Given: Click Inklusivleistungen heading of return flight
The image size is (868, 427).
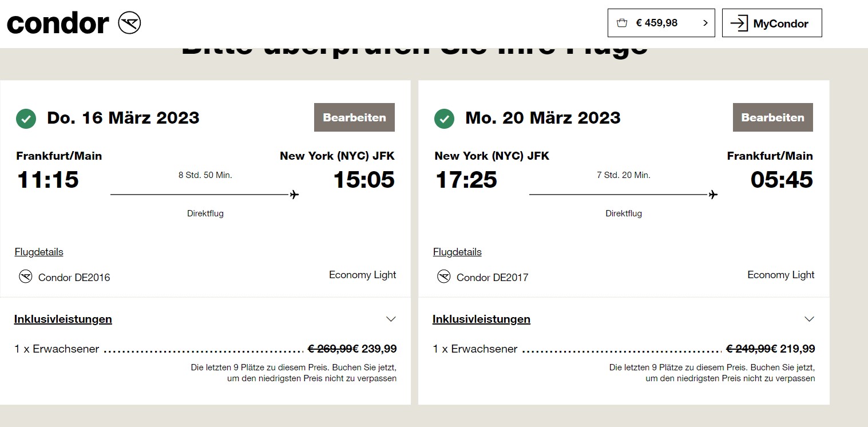Looking at the screenshot, I should tap(481, 319).
